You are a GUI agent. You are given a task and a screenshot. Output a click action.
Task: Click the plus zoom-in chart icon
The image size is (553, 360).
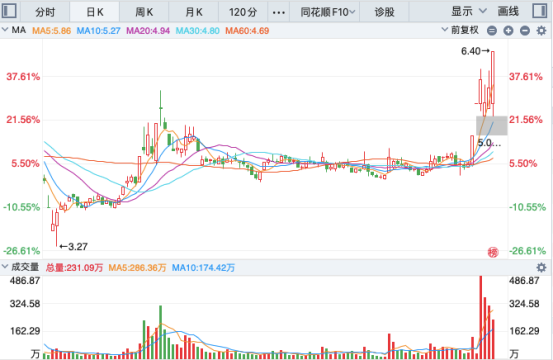click(x=508, y=31)
